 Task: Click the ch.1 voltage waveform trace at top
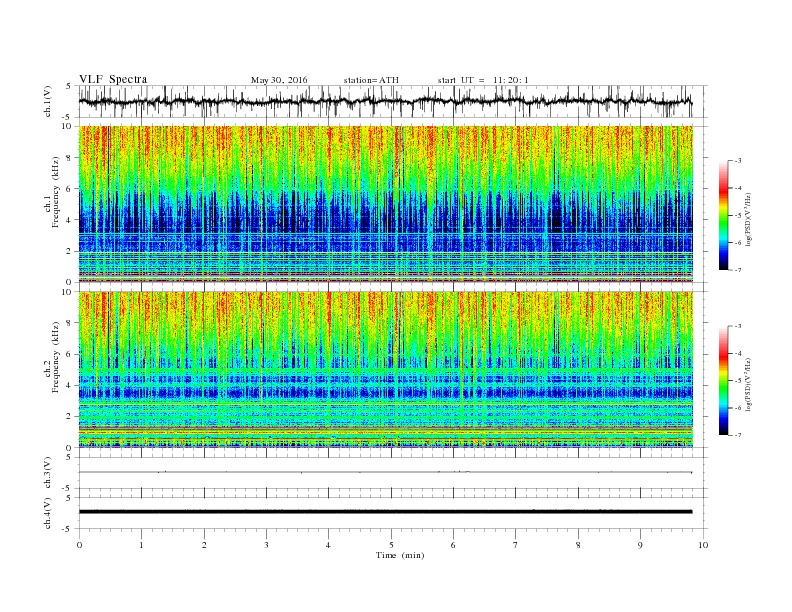pyautogui.click(x=385, y=101)
